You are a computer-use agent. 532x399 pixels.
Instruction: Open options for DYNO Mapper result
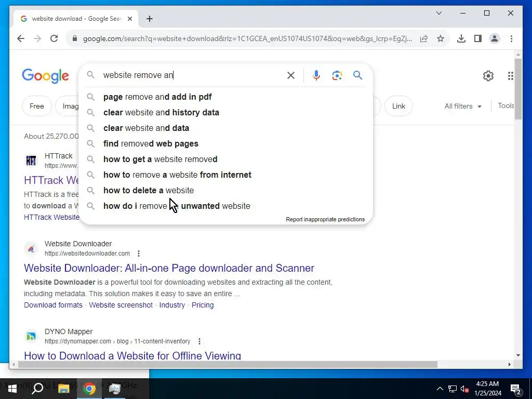tap(199, 341)
